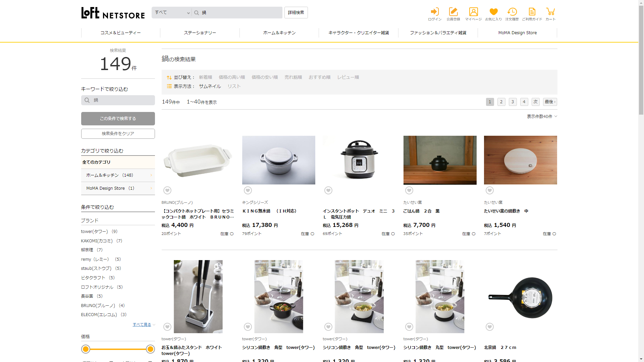This screenshot has width=644, height=362.
Task: Open the MoMA Design Store menu
Action: click(x=517, y=33)
